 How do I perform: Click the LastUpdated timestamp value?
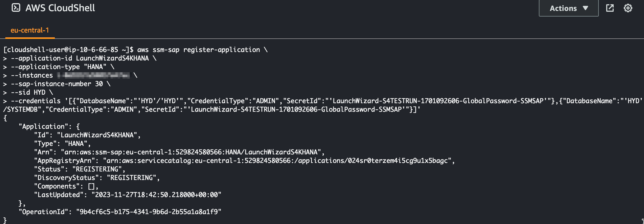156,195
